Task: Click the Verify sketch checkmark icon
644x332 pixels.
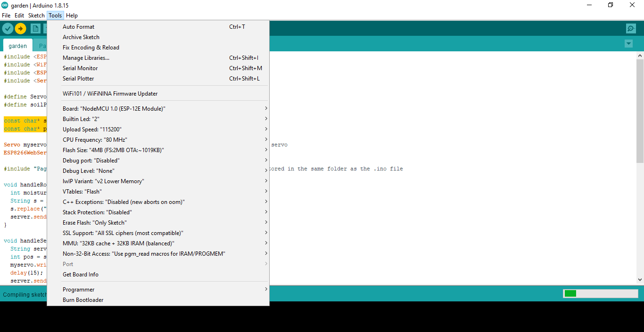Action: [x=7, y=28]
